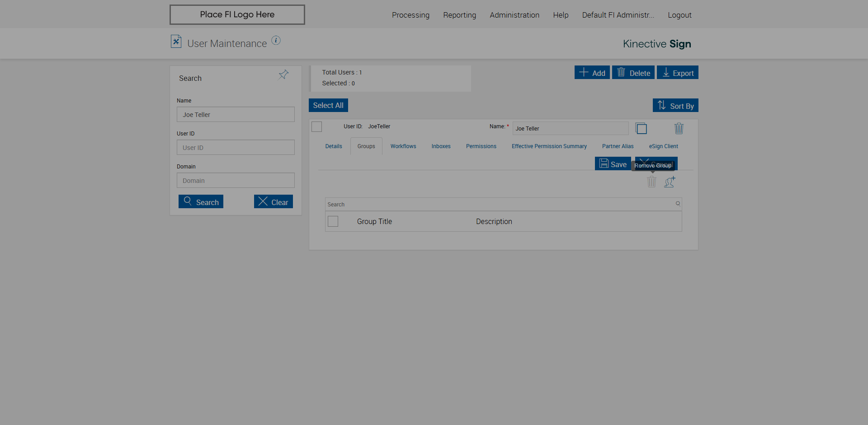Pin the Search panel
The image size is (868, 425).
click(x=283, y=75)
